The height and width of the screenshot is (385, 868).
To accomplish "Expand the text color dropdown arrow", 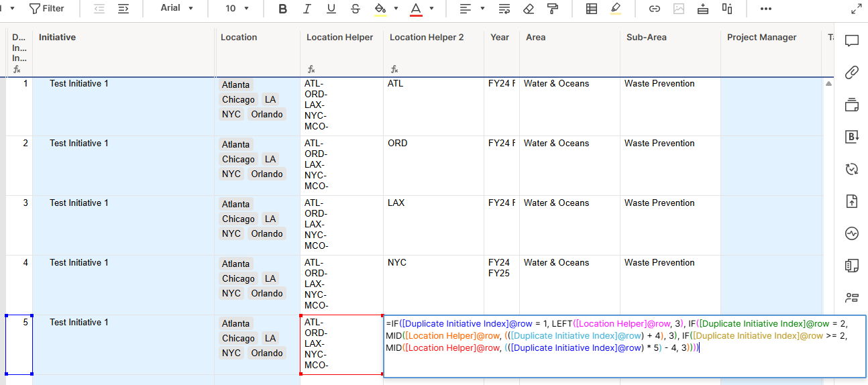I will coord(431,8).
